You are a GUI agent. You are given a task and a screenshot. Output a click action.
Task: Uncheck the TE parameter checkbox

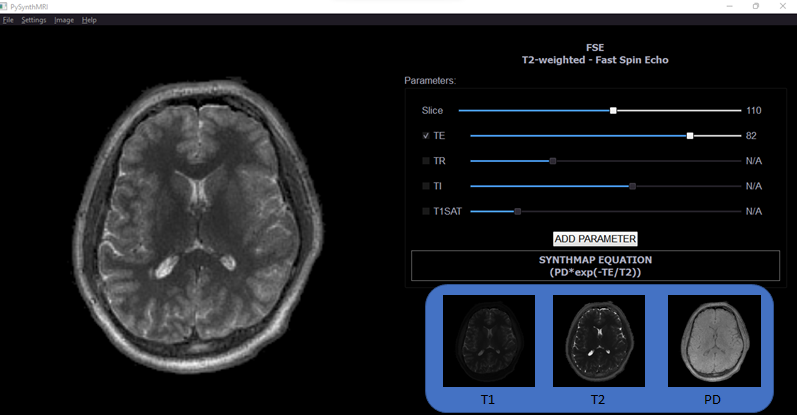[x=426, y=135]
